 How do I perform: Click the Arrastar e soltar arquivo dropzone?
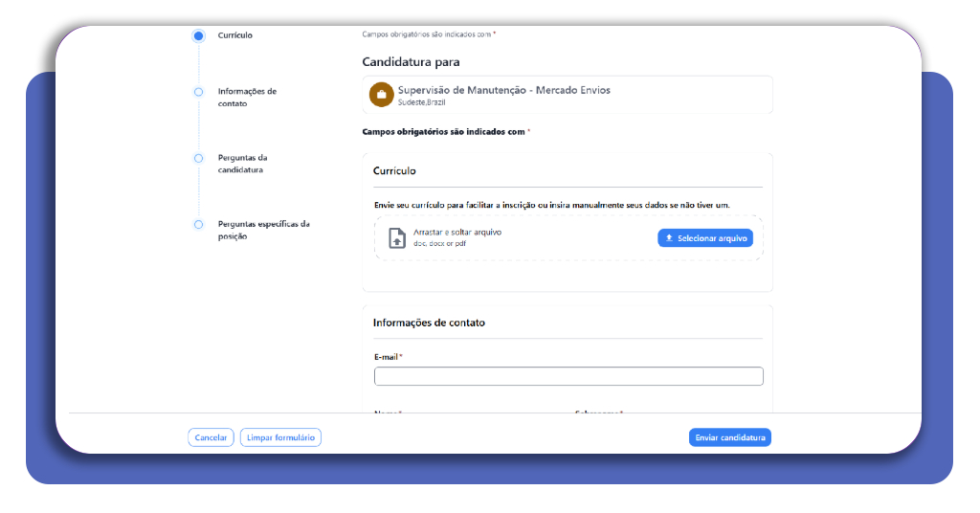(x=568, y=238)
